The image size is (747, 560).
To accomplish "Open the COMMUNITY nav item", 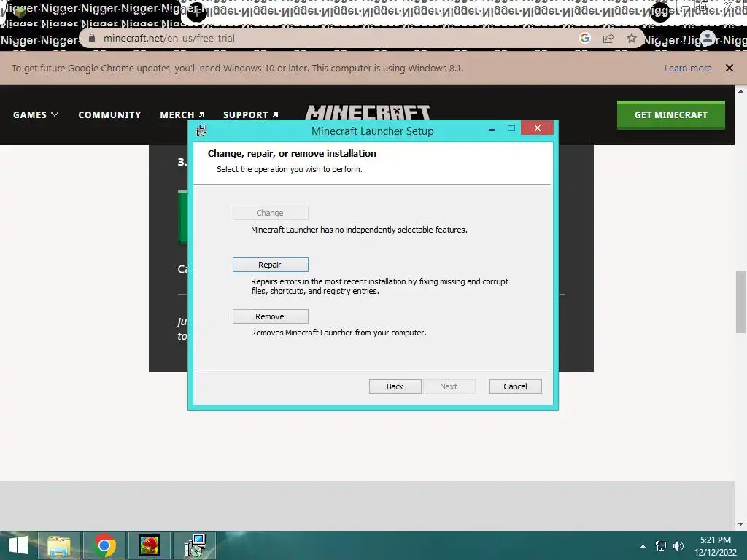I will 109,114.
